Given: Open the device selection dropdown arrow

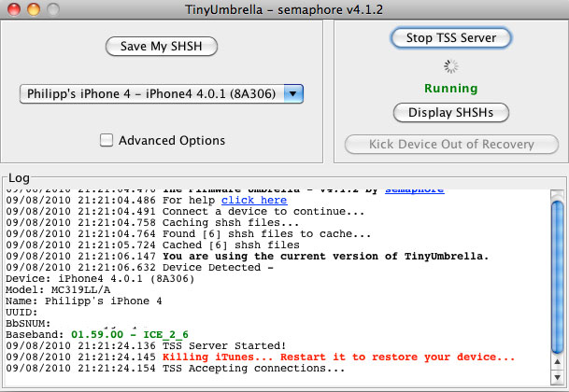Looking at the screenshot, I should coord(293,94).
